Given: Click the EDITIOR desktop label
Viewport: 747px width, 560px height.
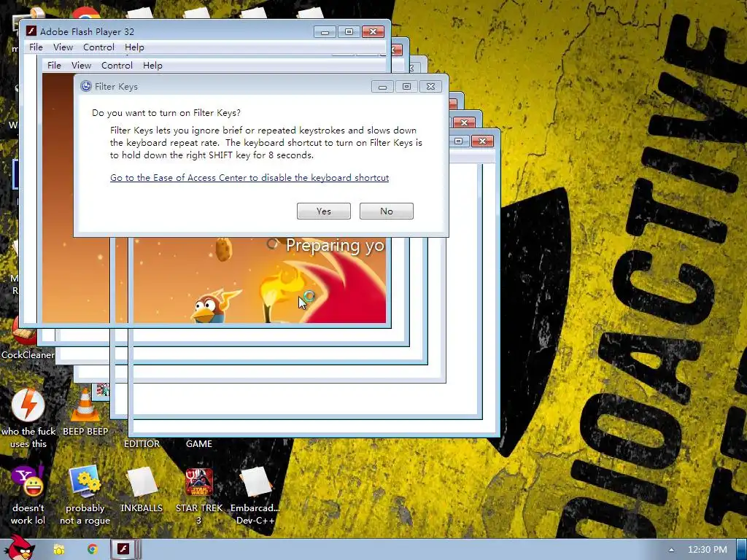Looking at the screenshot, I should coord(142,444).
